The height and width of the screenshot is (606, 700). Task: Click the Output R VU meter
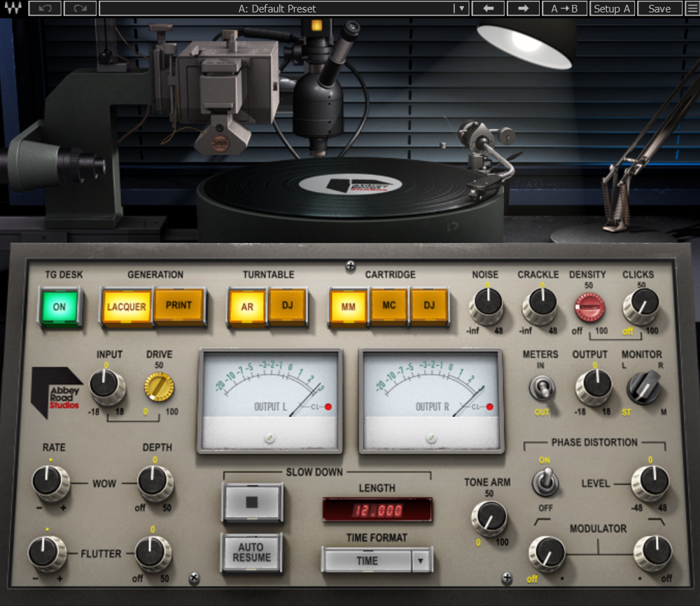click(x=431, y=401)
